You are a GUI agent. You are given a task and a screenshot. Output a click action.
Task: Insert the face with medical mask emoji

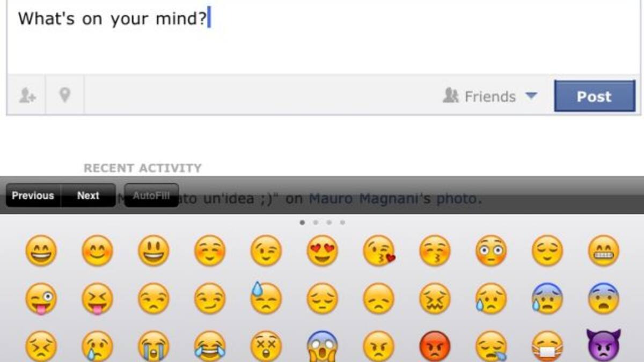point(547,346)
